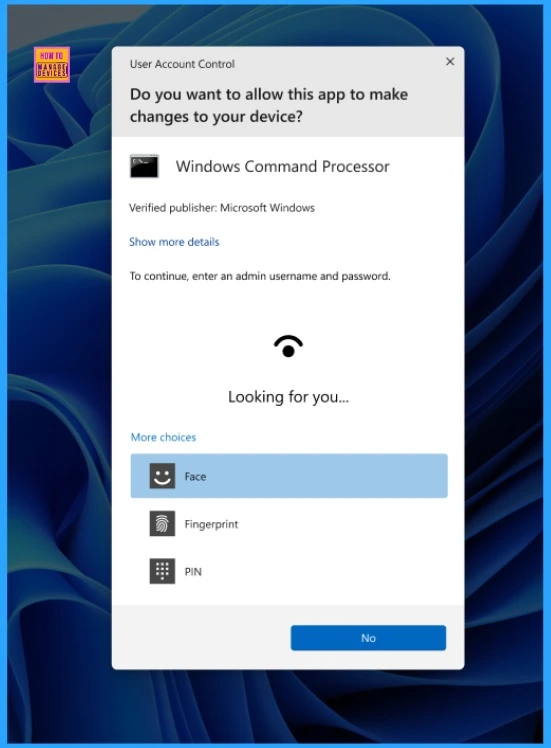Decline the prompt with the No button
This screenshot has width=551, height=748.
(x=368, y=638)
